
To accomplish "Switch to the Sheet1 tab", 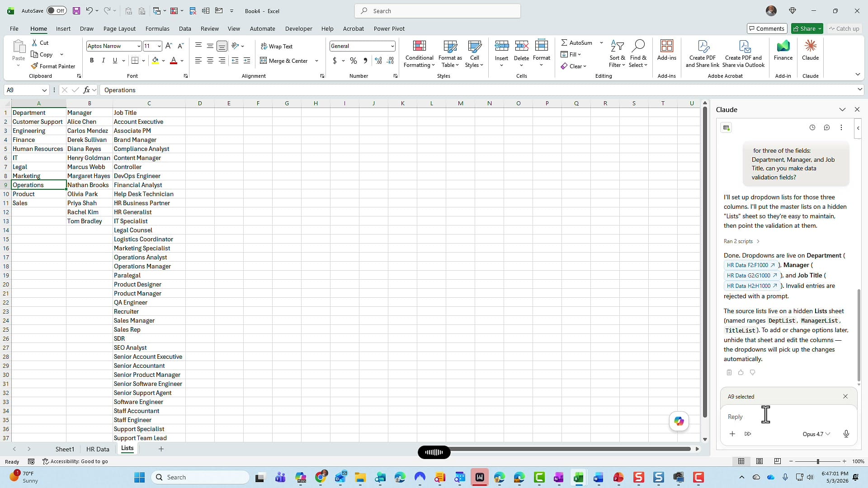I will [x=65, y=449].
